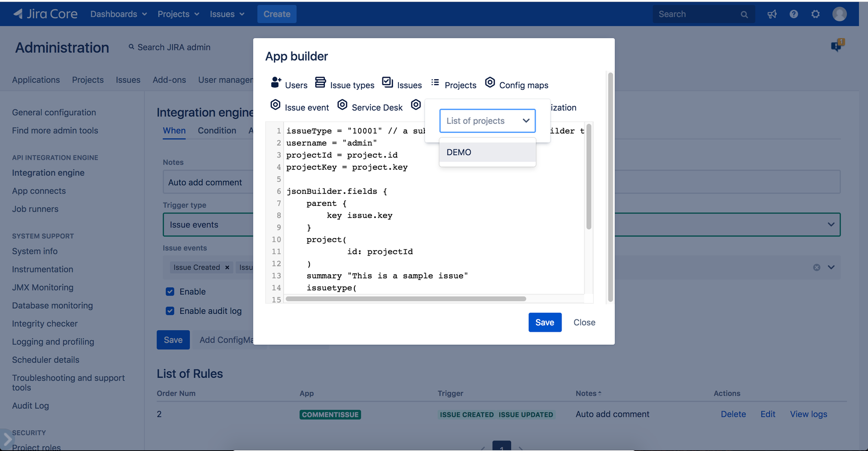The height and width of the screenshot is (451, 868).
Task: Click the code editor vertical scrollbar
Action: (589, 177)
